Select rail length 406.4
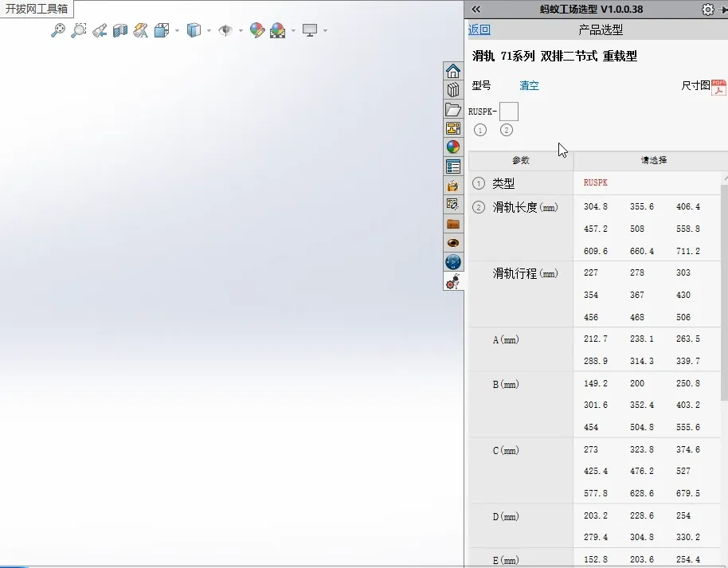This screenshot has height=568, width=728. point(688,206)
